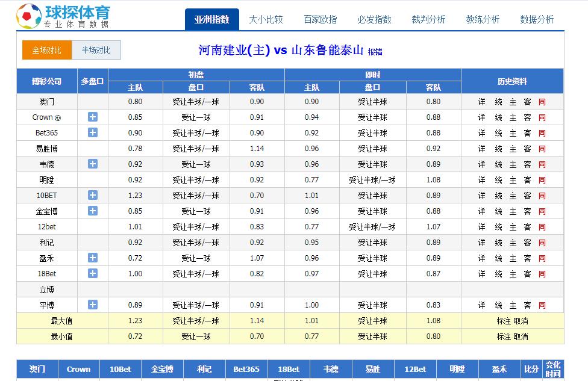Open 统 stats link for 平博 row
The image size is (588, 381).
(x=498, y=305)
